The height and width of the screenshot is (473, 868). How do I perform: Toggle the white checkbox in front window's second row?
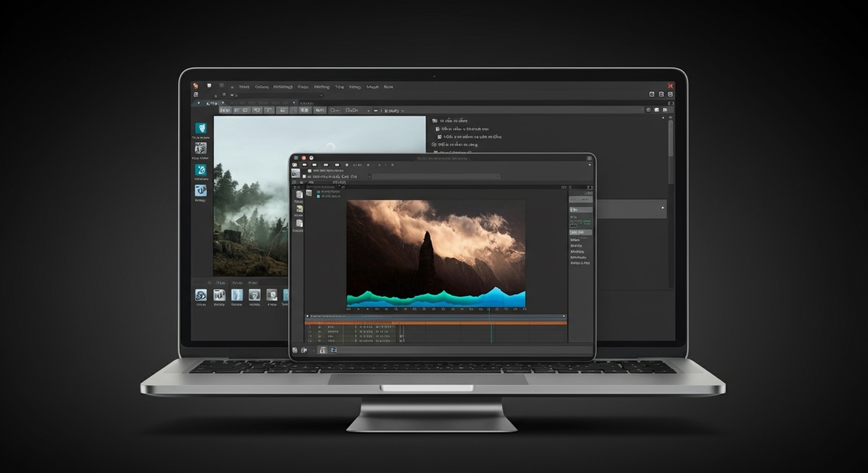pyautogui.click(x=303, y=176)
